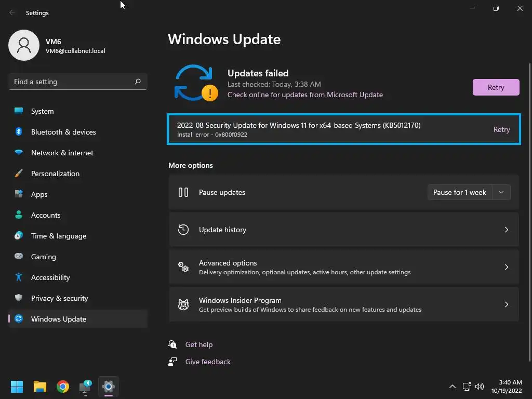The image size is (532, 399).
Task: Click the Time & language clock icon
Action: (19, 235)
